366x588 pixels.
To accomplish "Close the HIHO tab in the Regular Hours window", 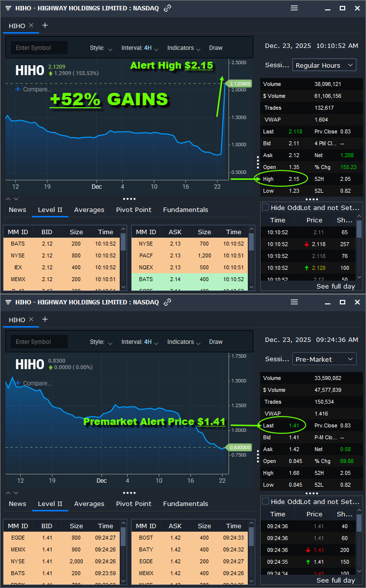I will point(31,25).
